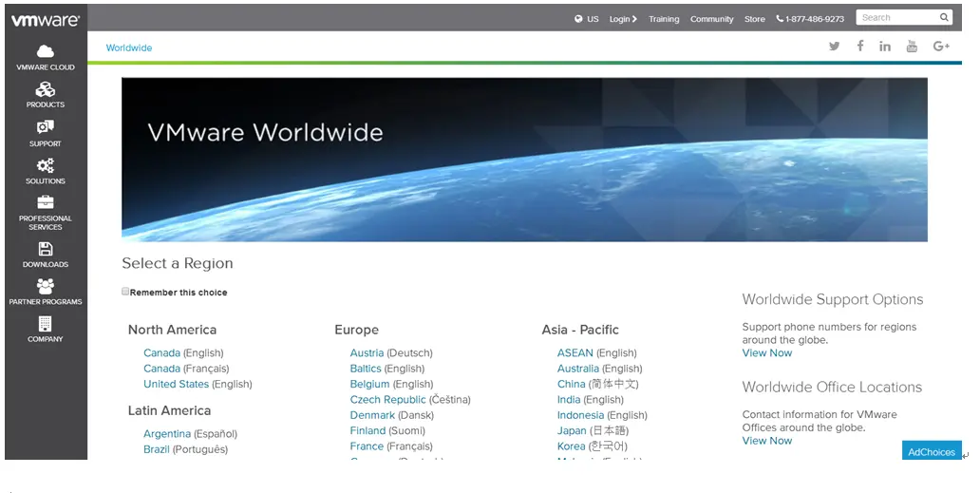Select Finland region link
The height and width of the screenshot is (493, 980).
[367, 431]
